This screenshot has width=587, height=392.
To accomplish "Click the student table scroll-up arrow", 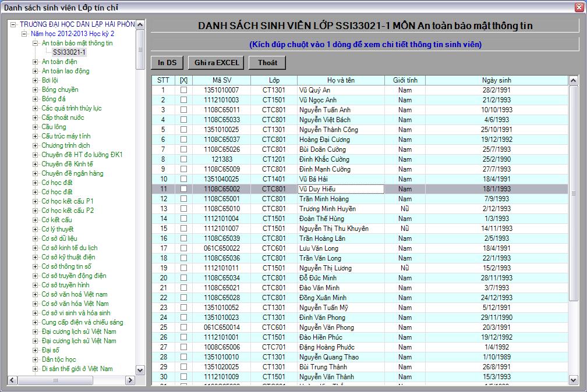I will (573, 80).
